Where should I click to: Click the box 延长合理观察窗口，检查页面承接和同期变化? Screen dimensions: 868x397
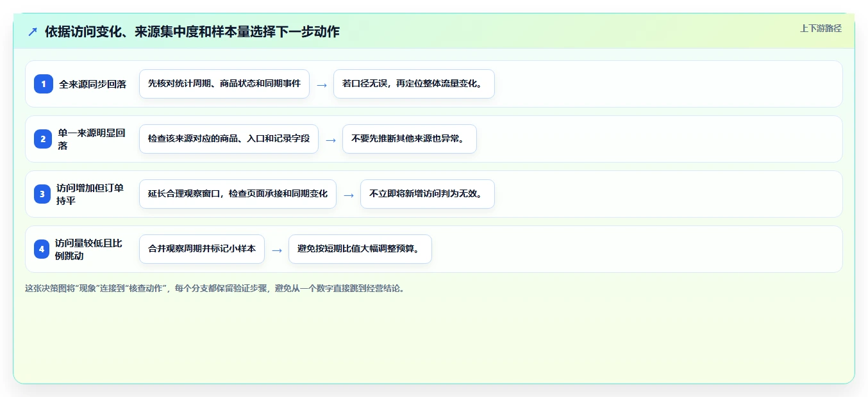tap(238, 194)
